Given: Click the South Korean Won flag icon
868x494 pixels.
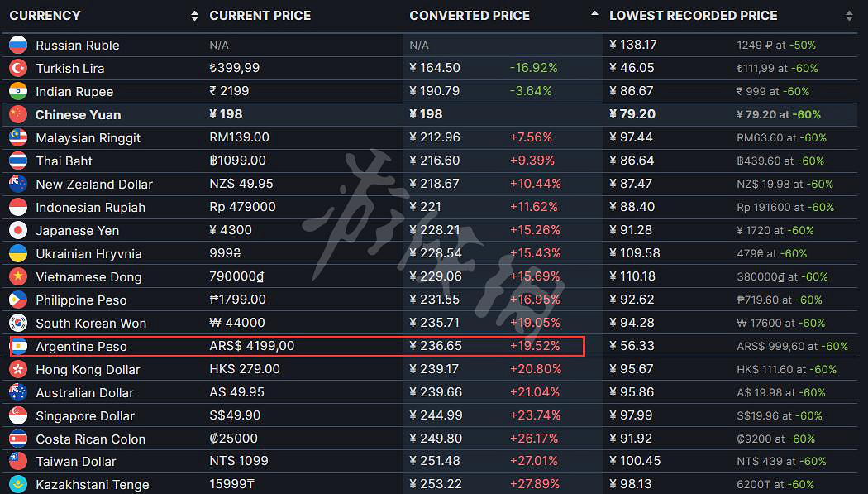Looking at the screenshot, I should click(x=18, y=324).
